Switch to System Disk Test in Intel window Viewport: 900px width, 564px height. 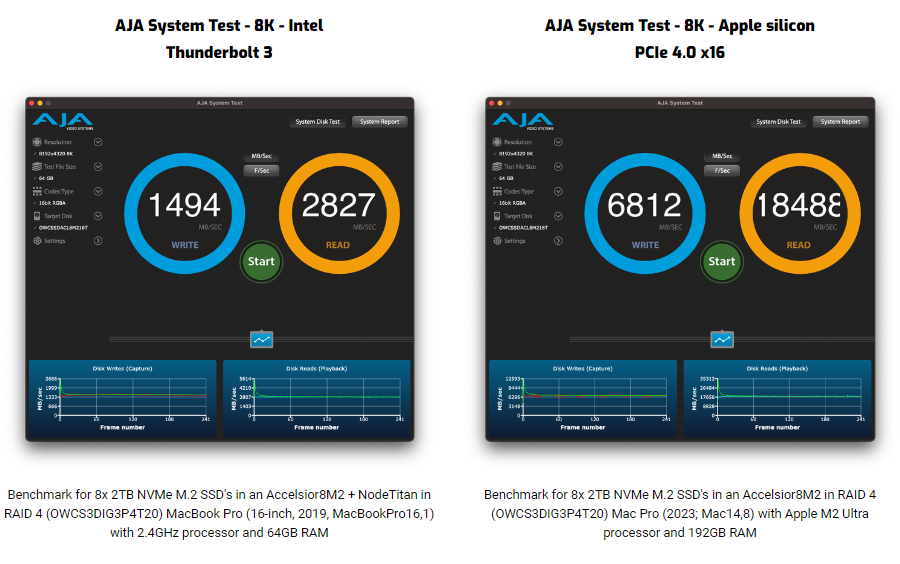pyautogui.click(x=317, y=122)
